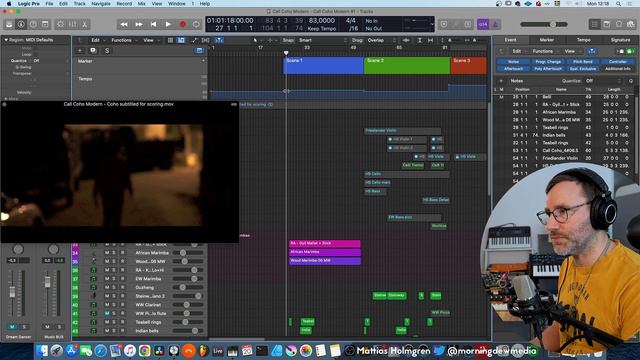Open the Smart Controls button

(x=60, y=24)
